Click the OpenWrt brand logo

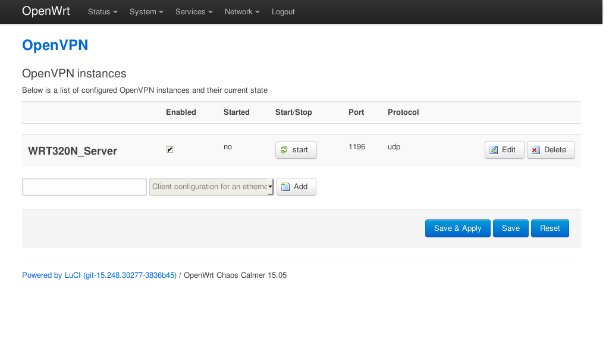pos(46,11)
